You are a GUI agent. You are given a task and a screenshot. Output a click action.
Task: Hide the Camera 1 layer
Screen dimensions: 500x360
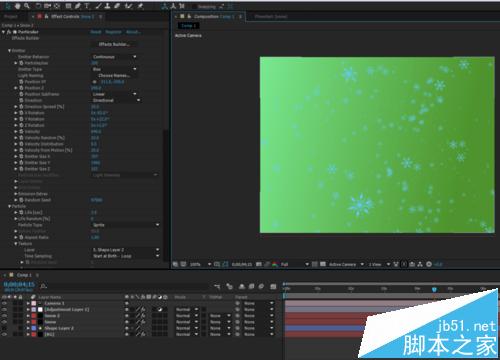pos(4,303)
